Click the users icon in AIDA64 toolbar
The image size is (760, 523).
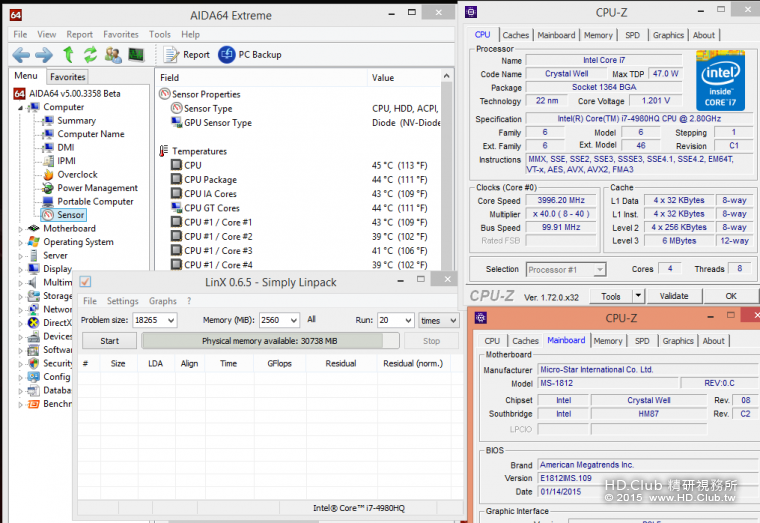[x=112, y=55]
